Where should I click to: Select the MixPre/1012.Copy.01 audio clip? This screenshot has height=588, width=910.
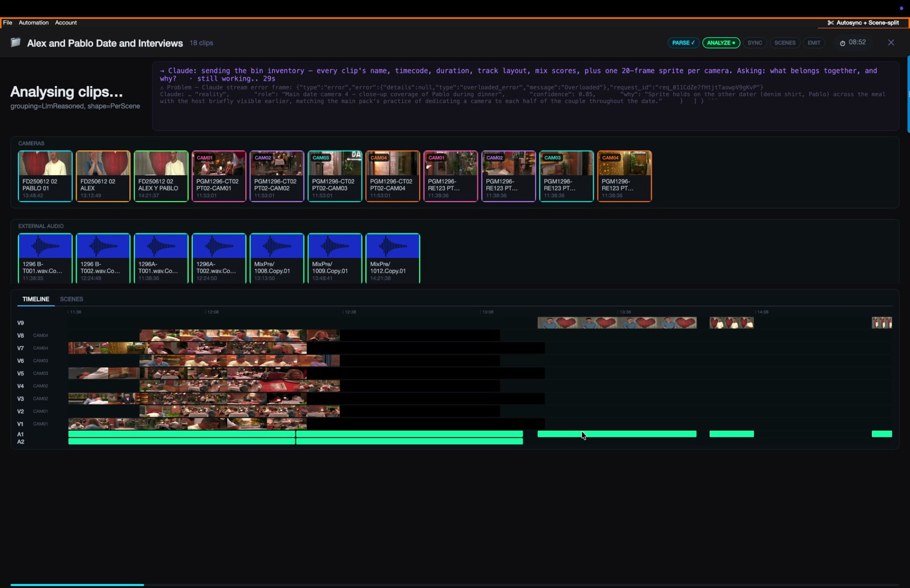[x=393, y=259]
